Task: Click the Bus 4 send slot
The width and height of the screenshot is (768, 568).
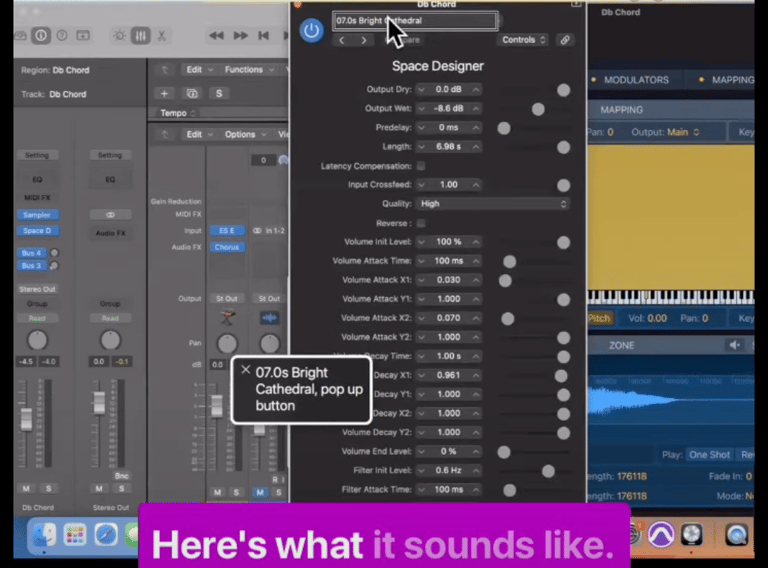Action: (32, 253)
